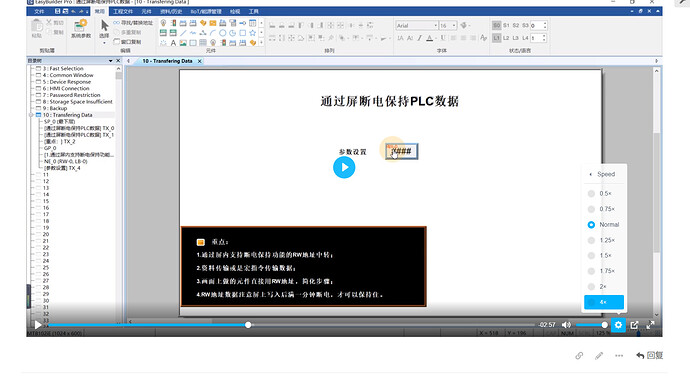Open the tree panel options dropdown arrow
The image size is (690, 386).
[x=110, y=61]
